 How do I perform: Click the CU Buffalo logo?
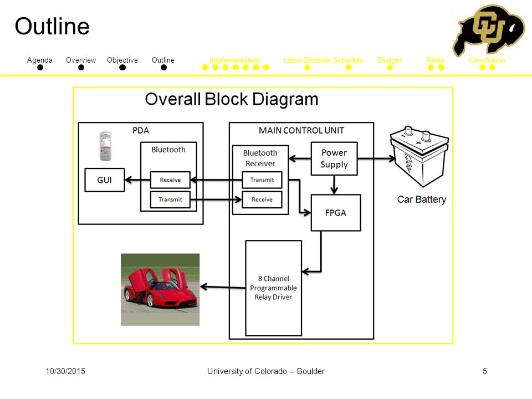coord(488,30)
